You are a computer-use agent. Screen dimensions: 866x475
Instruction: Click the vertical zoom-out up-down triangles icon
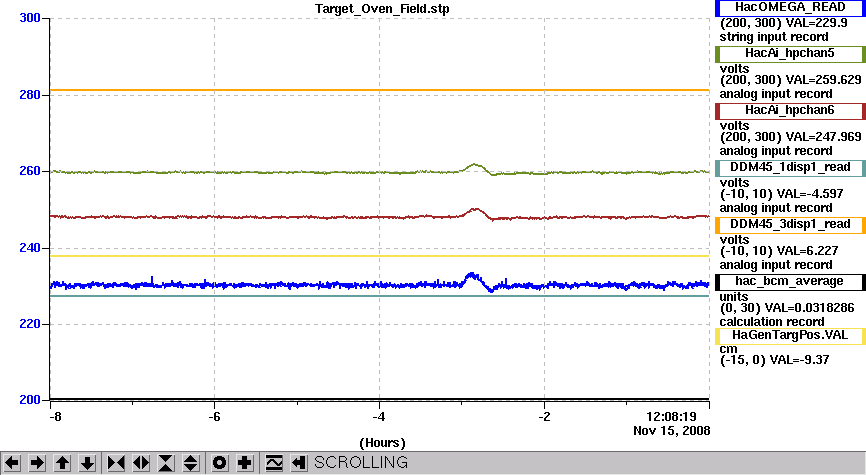pyautogui.click(x=191, y=462)
